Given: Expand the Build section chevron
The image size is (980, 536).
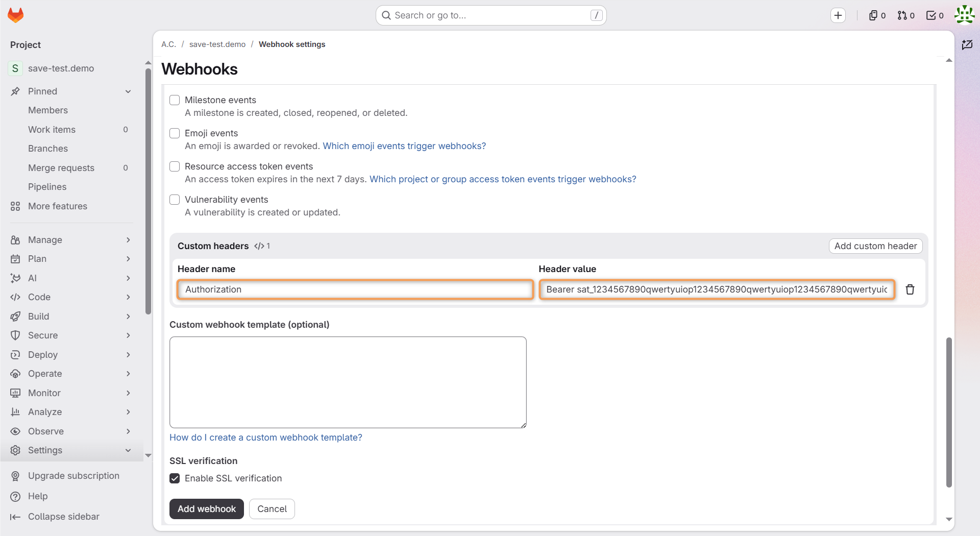Looking at the screenshot, I should tap(128, 316).
